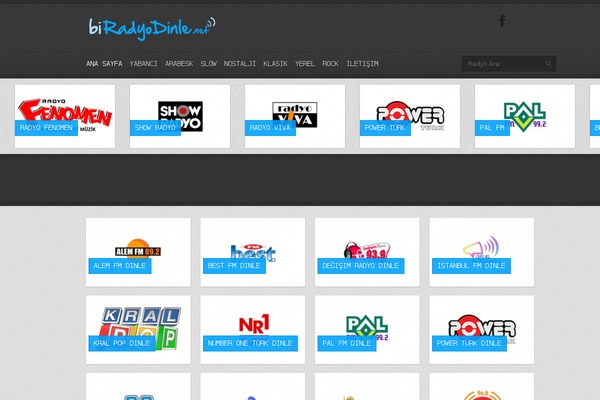Viewport: 600px width, 400px height.
Task: Open the Radyo Fenomen blue label
Action: pos(46,127)
